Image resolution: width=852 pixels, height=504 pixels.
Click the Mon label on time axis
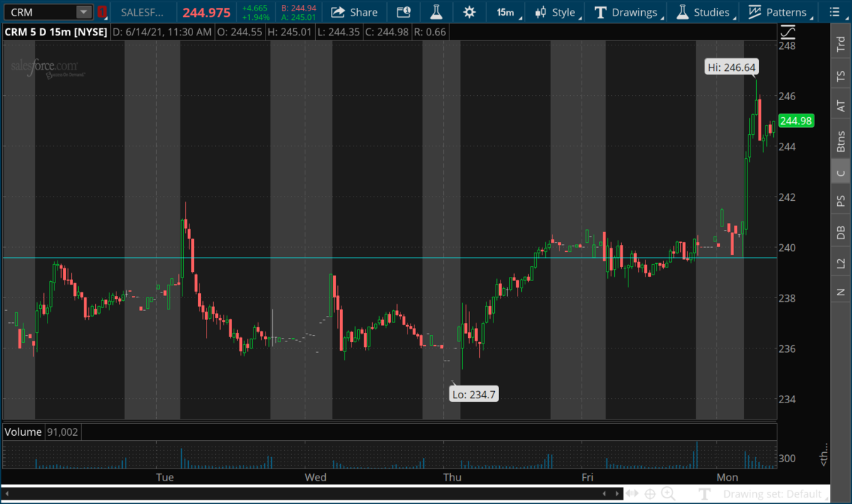tap(727, 477)
